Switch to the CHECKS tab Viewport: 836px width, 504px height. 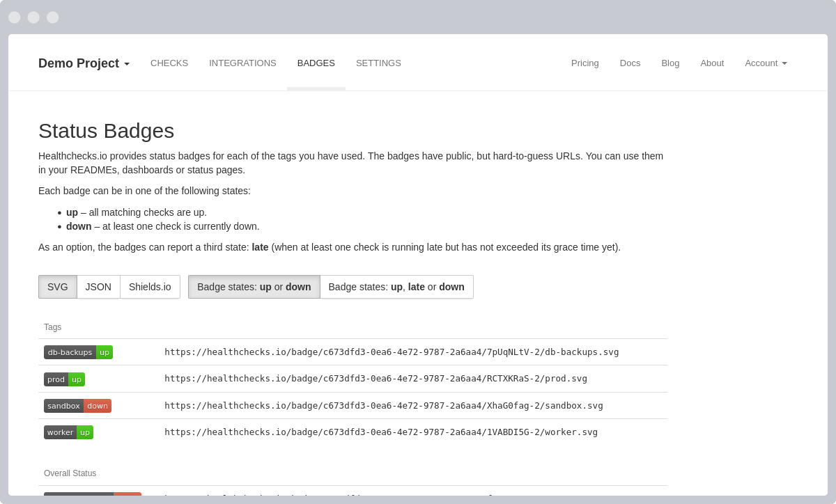point(169,63)
